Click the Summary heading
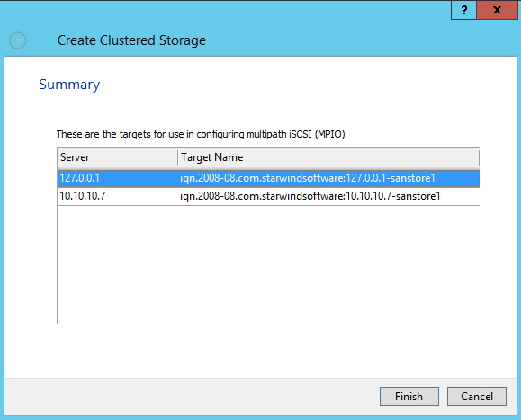Viewport: 521px width, 420px height. tap(69, 85)
